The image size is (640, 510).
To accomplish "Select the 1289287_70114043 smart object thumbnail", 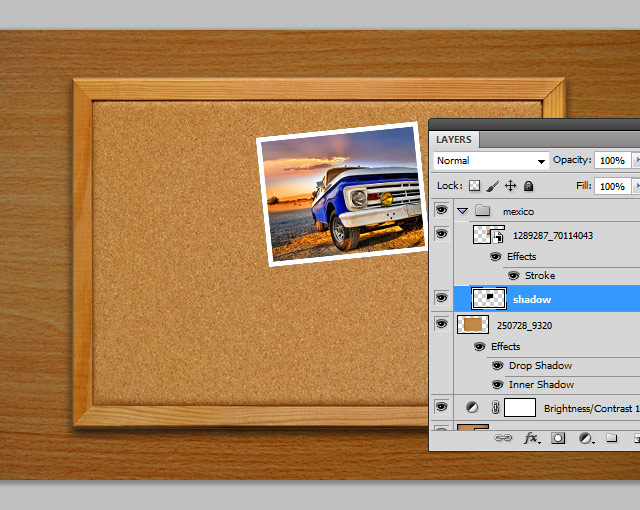I will [x=489, y=235].
